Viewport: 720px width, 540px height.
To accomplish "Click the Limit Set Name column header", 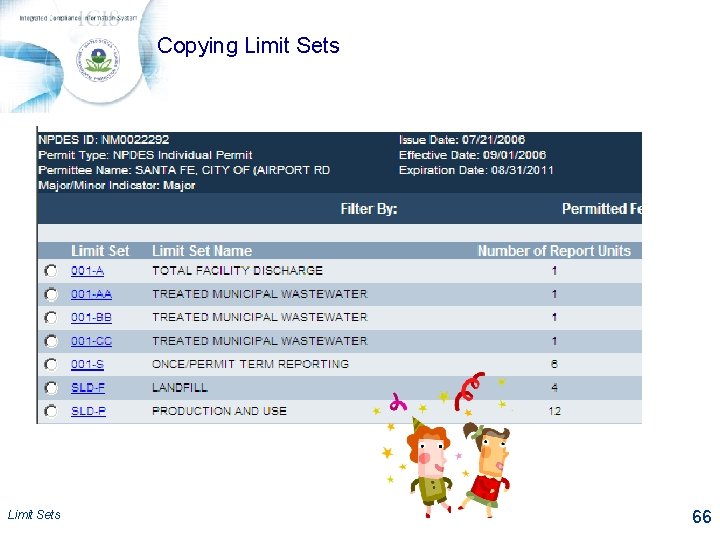I will click(x=202, y=251).
